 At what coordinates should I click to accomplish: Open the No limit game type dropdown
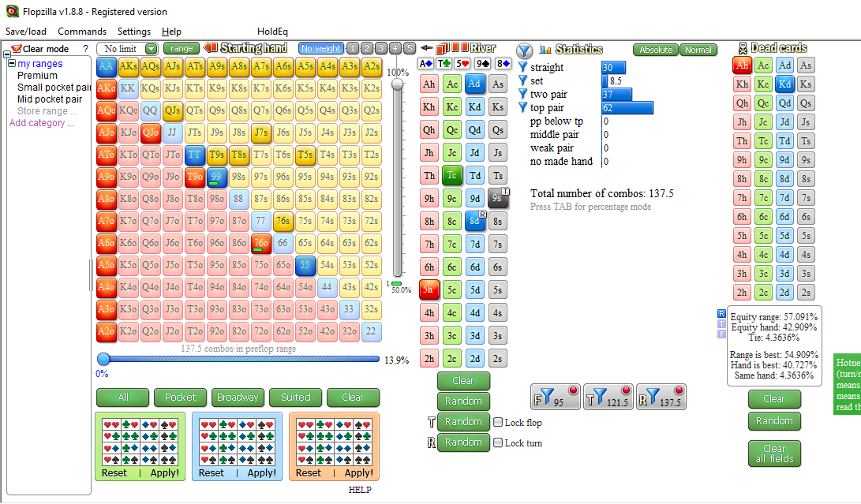point(151,49)
